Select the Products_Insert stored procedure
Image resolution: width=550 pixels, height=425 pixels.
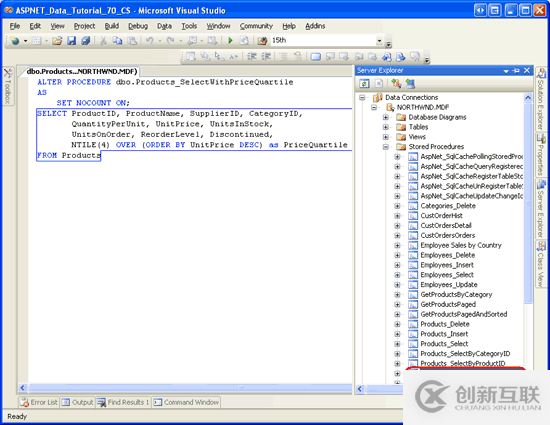point(444,334)
